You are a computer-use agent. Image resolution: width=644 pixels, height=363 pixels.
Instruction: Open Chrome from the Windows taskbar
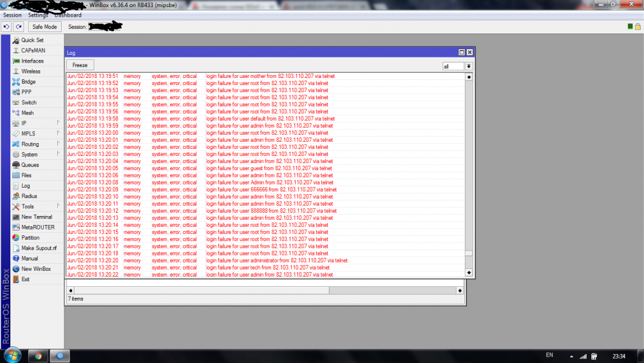point(38,355)
